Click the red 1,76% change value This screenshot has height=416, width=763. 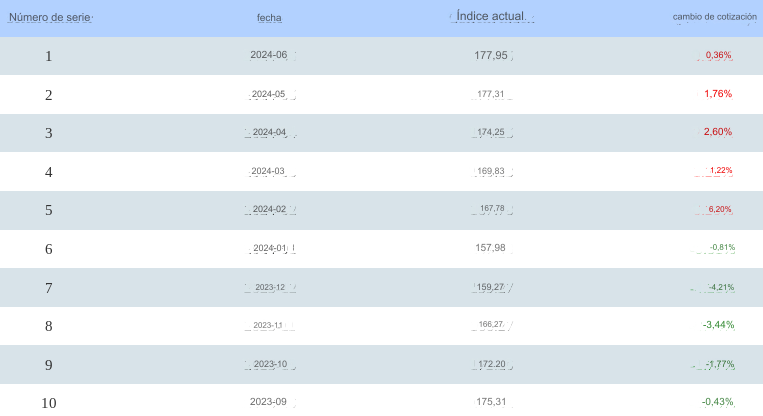(x=718, y=93)
